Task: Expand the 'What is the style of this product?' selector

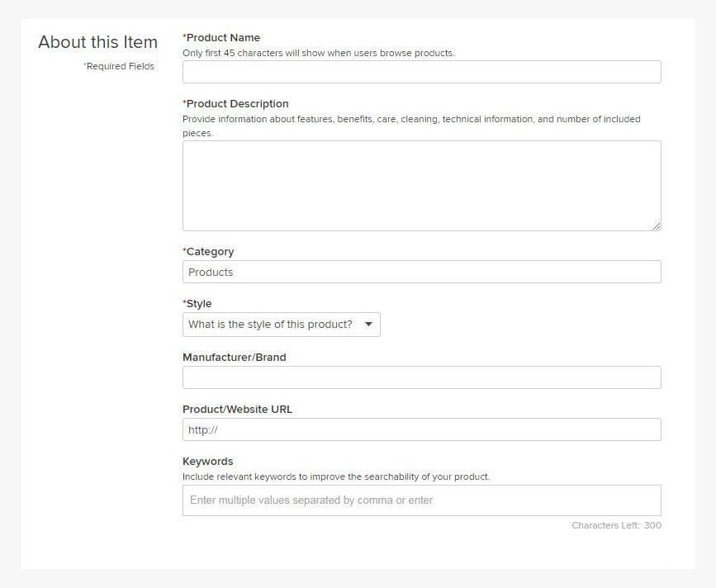Action: tap(281, 324)
